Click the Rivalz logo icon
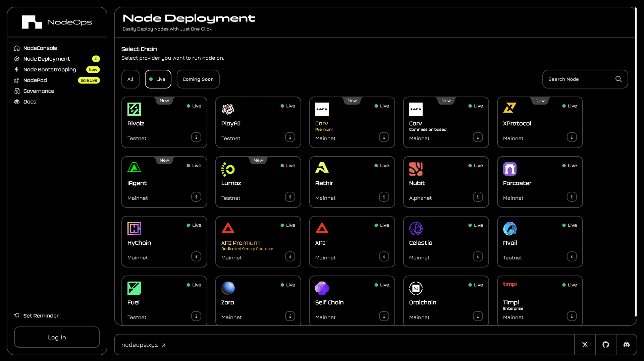This screenshot has width=644, height=361. [134, 109]
